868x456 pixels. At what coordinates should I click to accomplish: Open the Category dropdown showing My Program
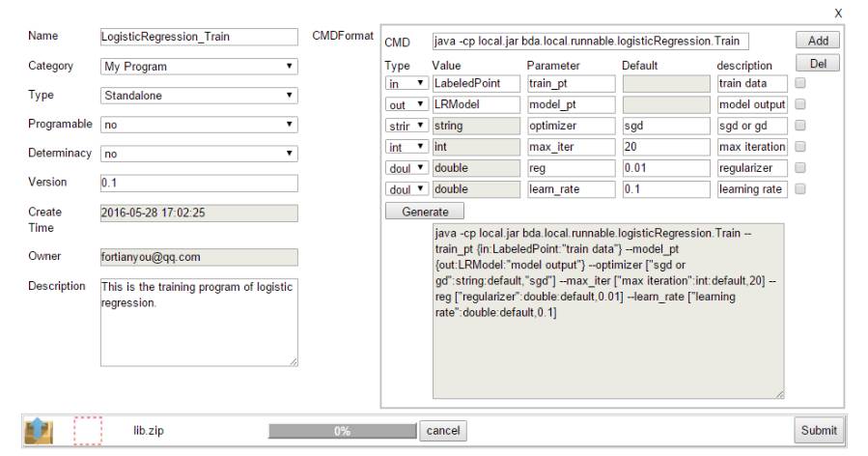tap(199, 67)
